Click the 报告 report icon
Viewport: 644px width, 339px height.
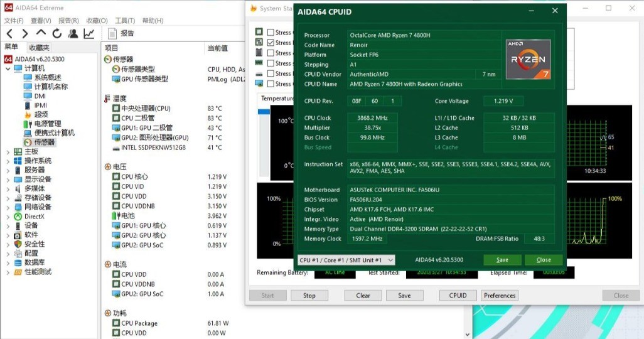click(113, 33)
